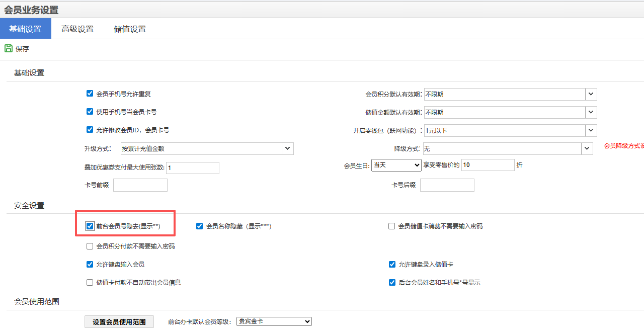Expand the 升级方式 dropdown arrow

click(288, 148)
